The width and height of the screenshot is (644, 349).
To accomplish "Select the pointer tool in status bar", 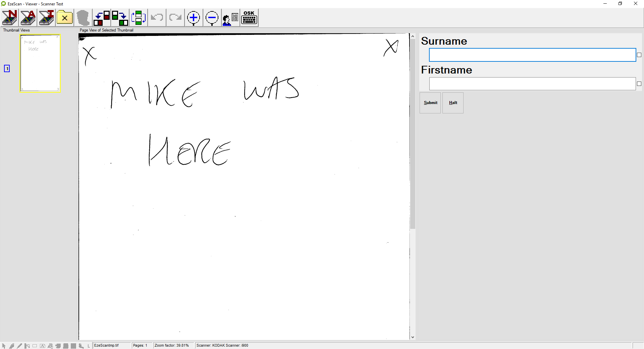I will click(x=4, y=346).
